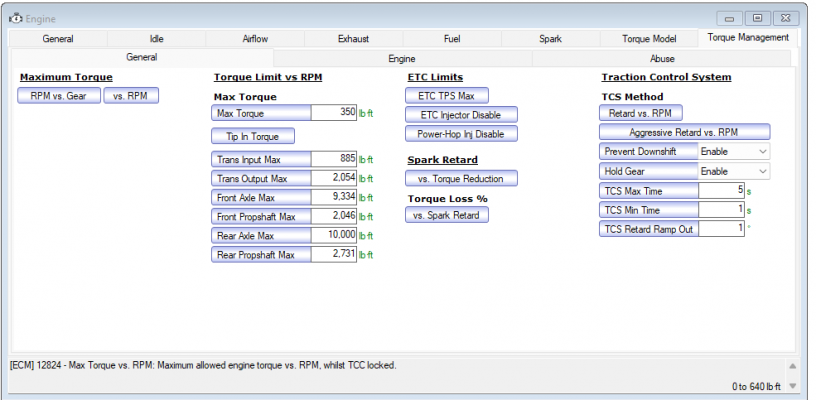Open the ETC TPS Max table
The width and height of the screenshot is (816, 400).
pyautogui.click(x=447, y=96)
